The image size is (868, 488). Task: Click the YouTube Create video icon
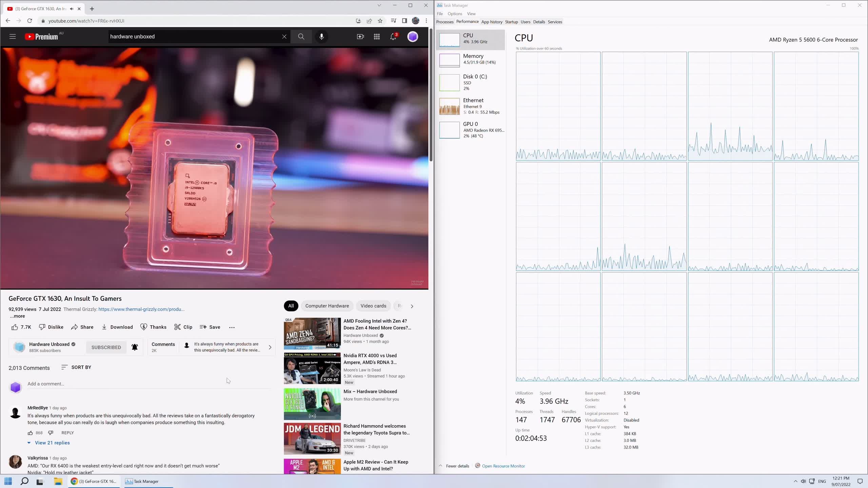[x=360, y=37]
